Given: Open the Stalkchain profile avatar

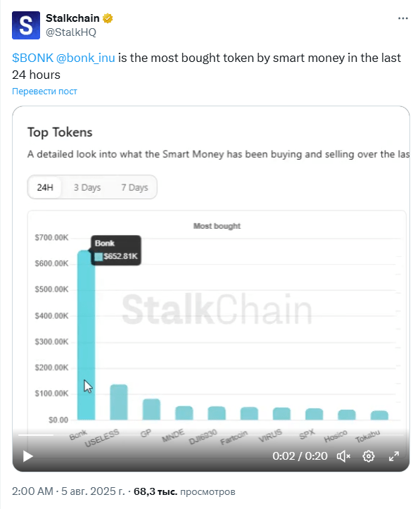Looking at the screenshot, I should click(x=26, y=25).
